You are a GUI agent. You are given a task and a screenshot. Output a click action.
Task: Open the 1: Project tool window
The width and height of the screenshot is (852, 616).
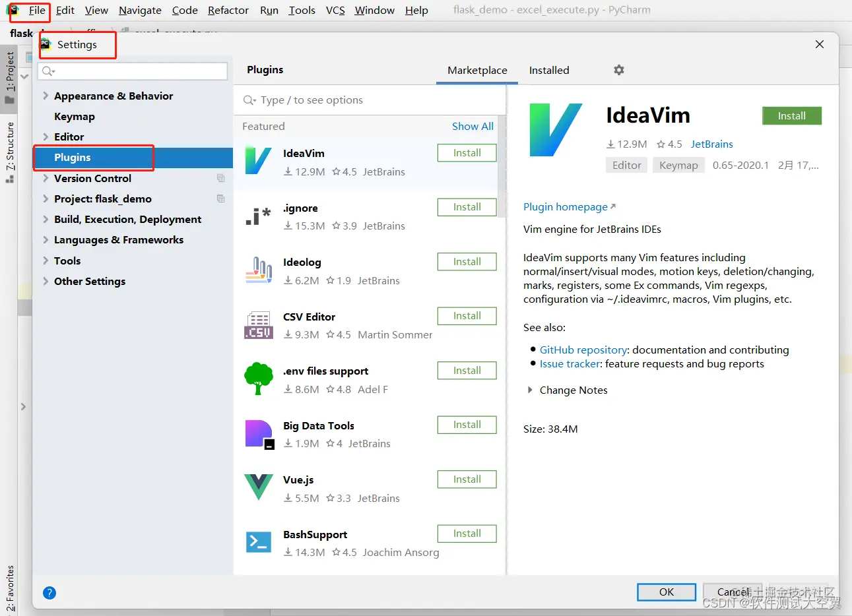(9, 77)
